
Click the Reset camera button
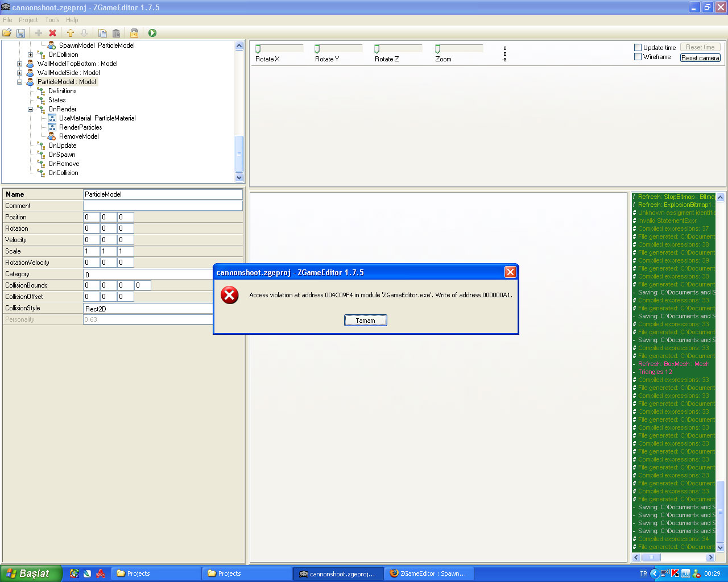pyautogui.click(x=701, y=58)
